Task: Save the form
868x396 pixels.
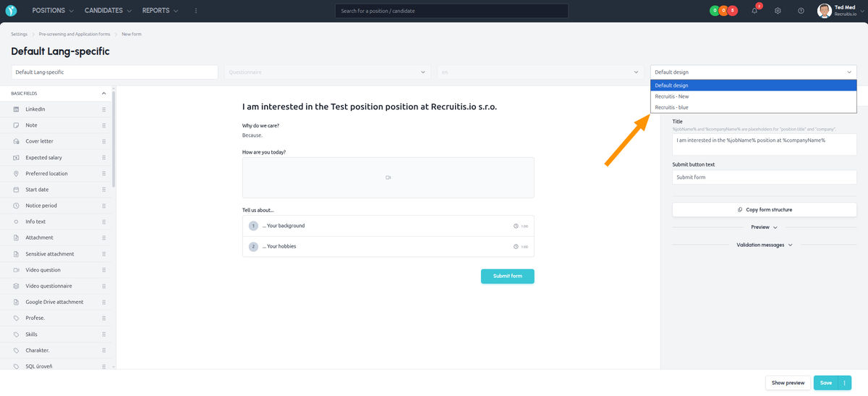Action: pyautogui.click(x=825, y=383)
